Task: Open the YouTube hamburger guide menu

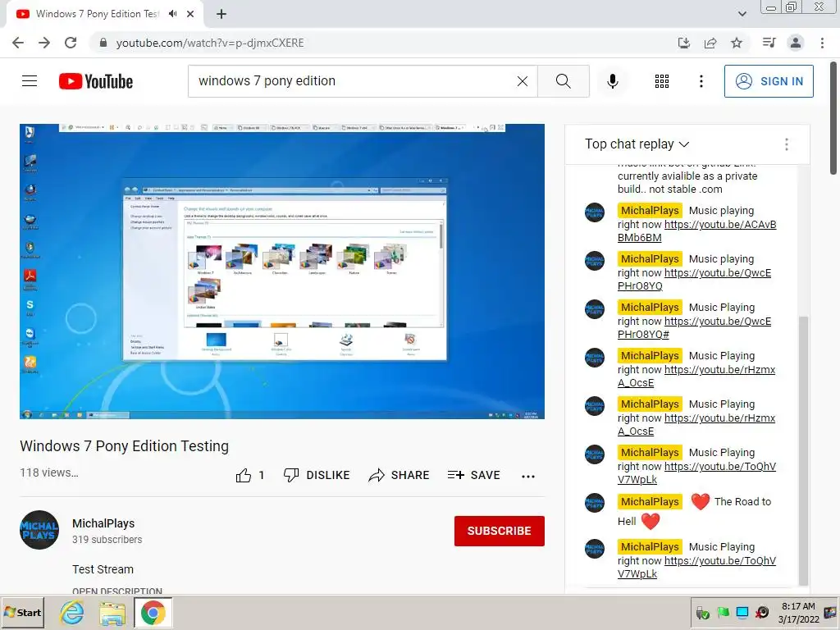Action: [x=30, y=81]
